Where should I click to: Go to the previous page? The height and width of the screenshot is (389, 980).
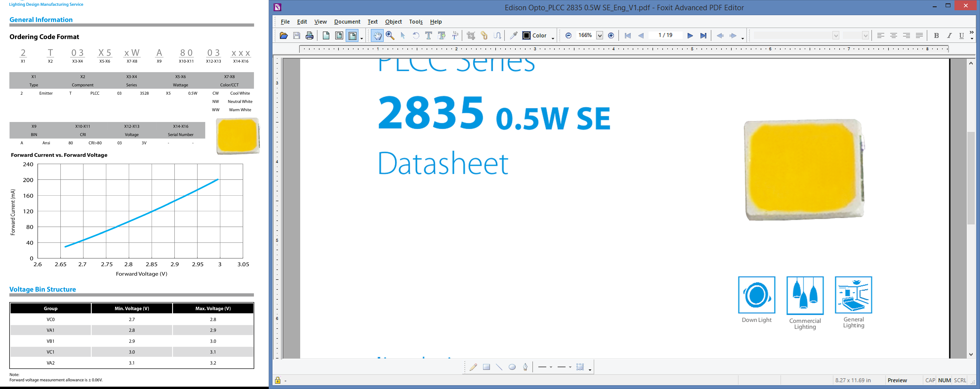[641, 35]
